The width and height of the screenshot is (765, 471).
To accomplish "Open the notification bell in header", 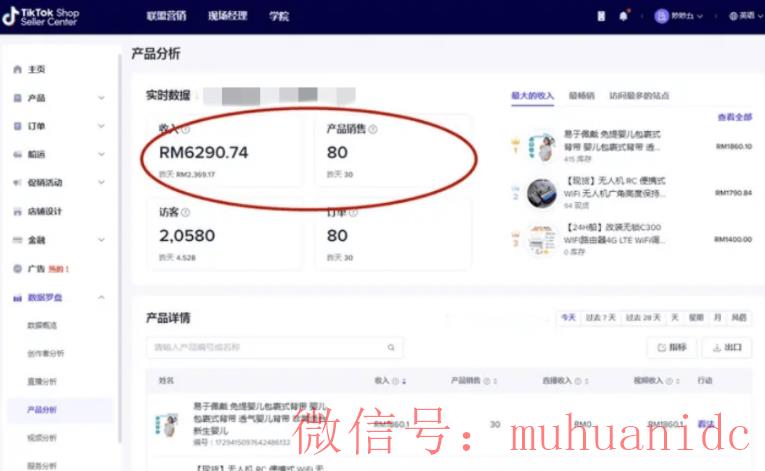I will 624,16.
